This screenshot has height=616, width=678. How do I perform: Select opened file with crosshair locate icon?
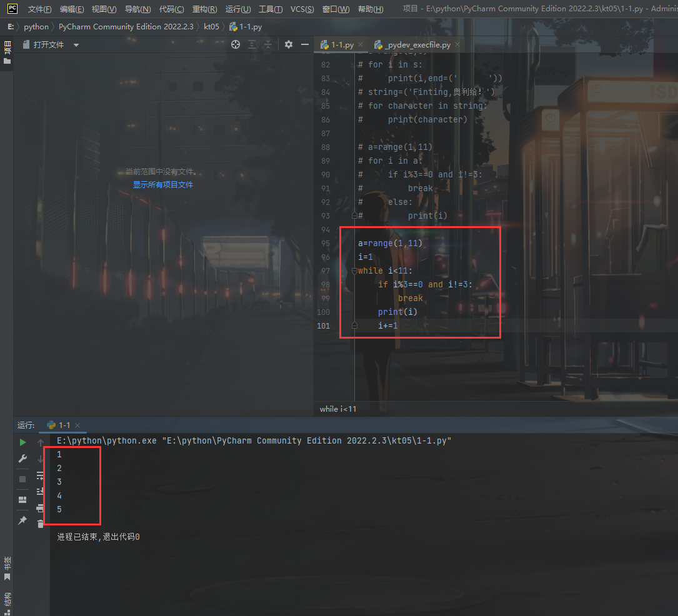pos(235,44)
